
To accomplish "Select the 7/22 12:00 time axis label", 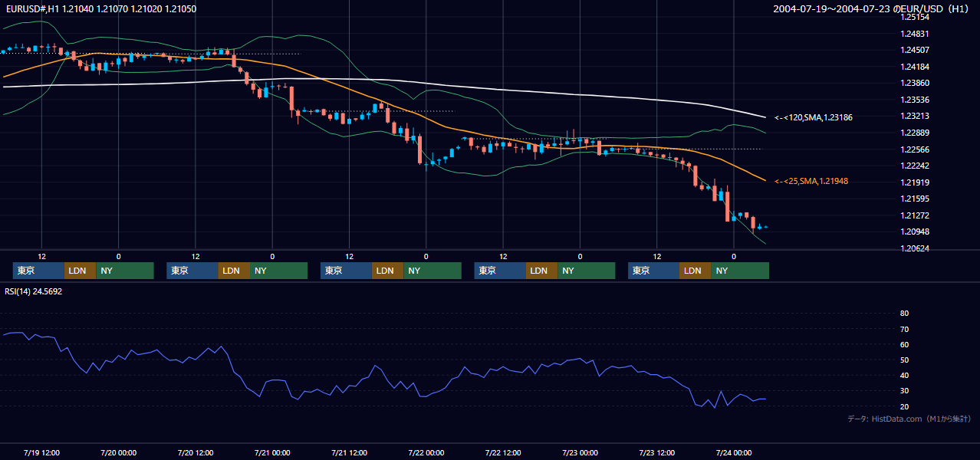I will pos(503,452).
